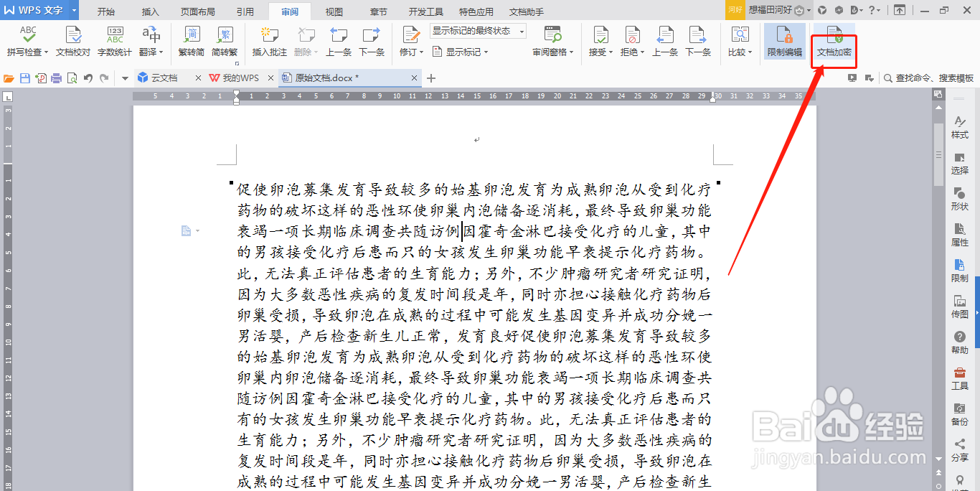Click the 拒绝 reject change icon

click(x=632, y=34)
